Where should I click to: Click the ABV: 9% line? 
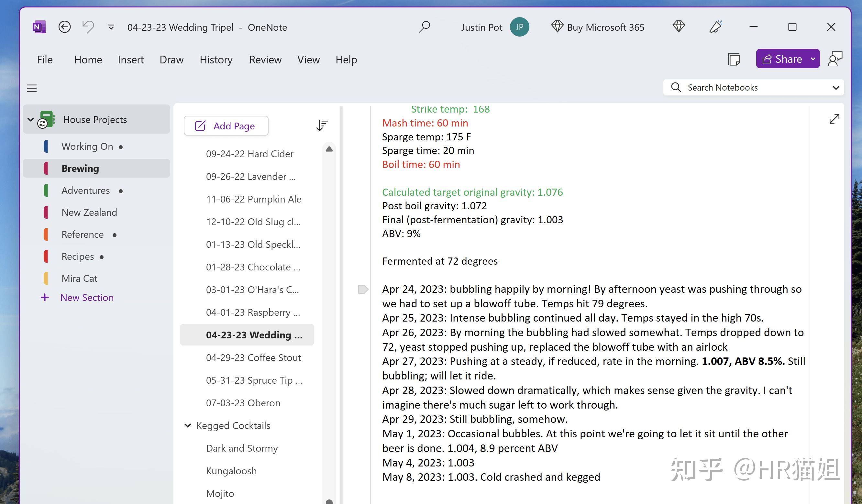click(401, 234)
